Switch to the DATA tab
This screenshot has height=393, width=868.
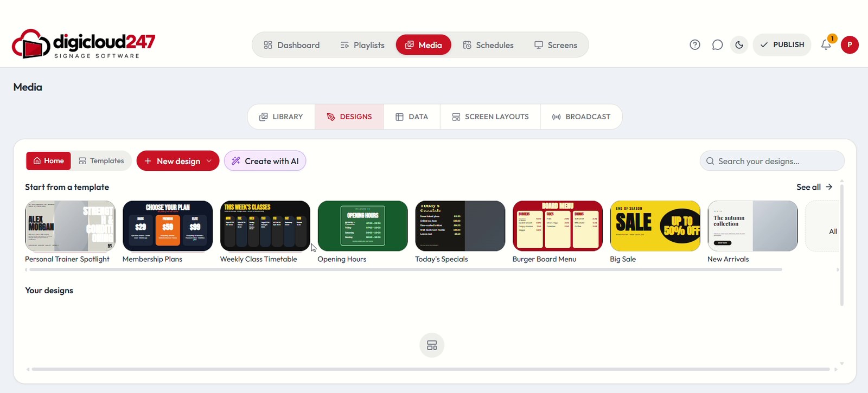(x=412, y=117)
